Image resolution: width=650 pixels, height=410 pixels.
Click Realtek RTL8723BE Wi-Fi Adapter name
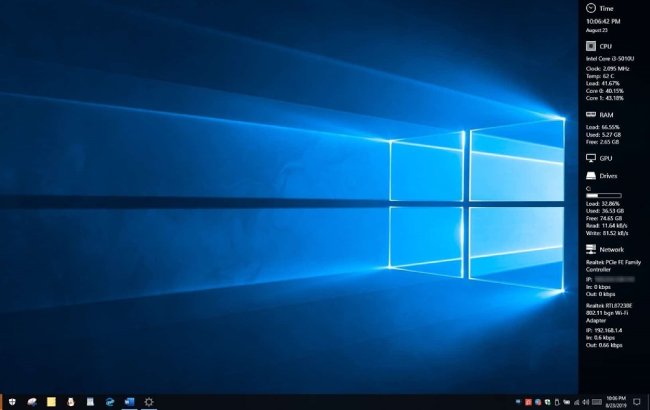tap(609, 313)
